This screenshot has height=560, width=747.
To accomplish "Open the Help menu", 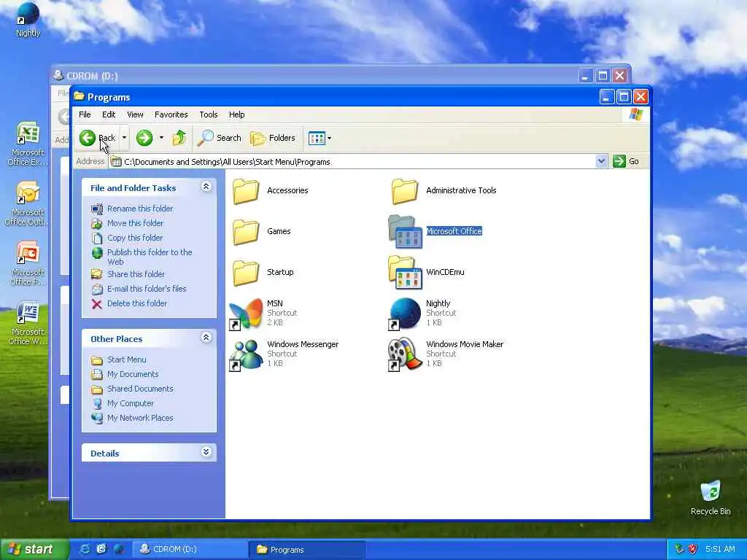I will tap(236, 114).
